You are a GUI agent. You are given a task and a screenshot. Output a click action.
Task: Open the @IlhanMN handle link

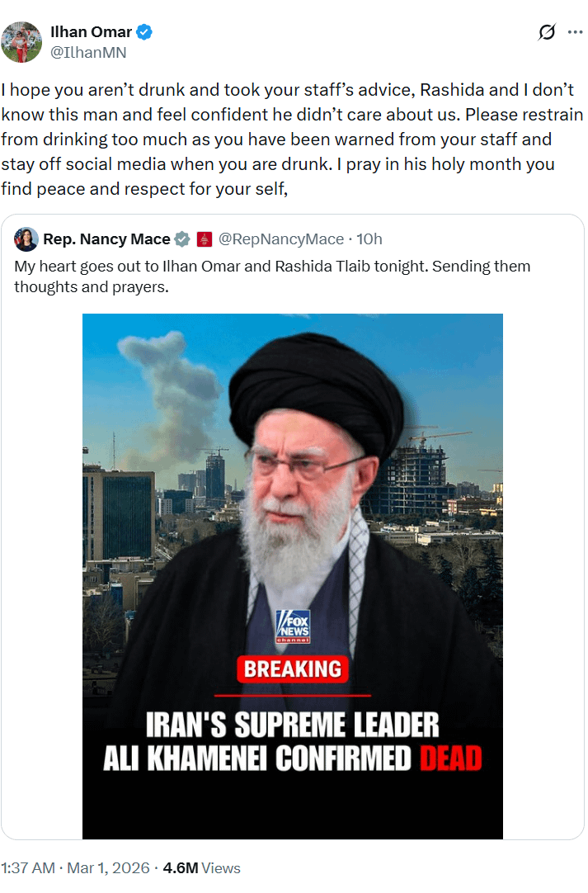point(88,52)
